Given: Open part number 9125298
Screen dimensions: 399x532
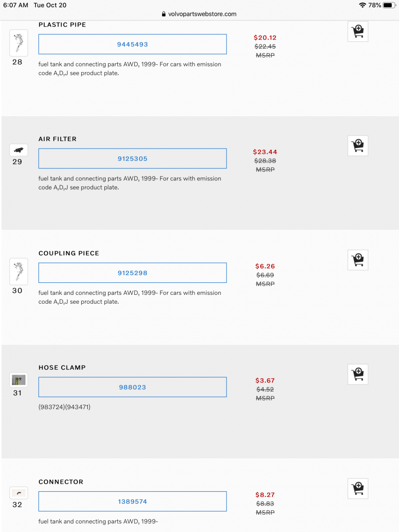Looking at the screenshot, I should pos(133,273).
